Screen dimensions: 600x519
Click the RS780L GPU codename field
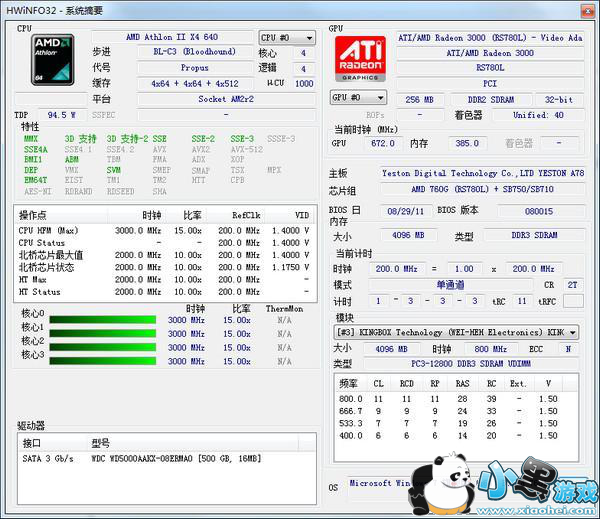490,68
